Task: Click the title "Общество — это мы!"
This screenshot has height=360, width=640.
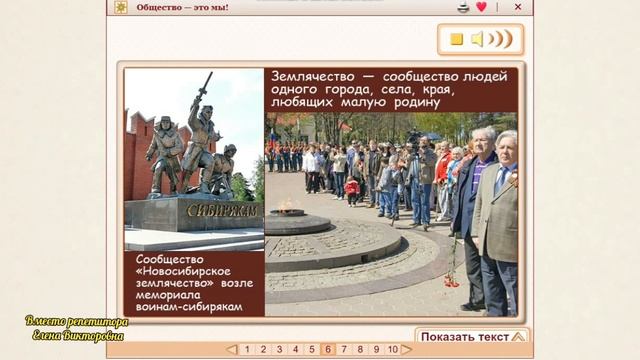Action: point(182,7)
